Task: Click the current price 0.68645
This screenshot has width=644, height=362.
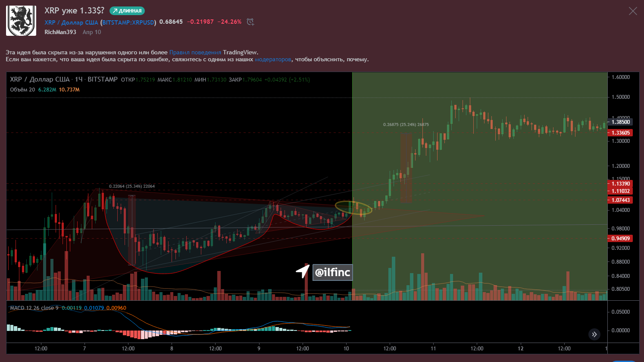Action: pyautogui.click(x=171, y=22)
